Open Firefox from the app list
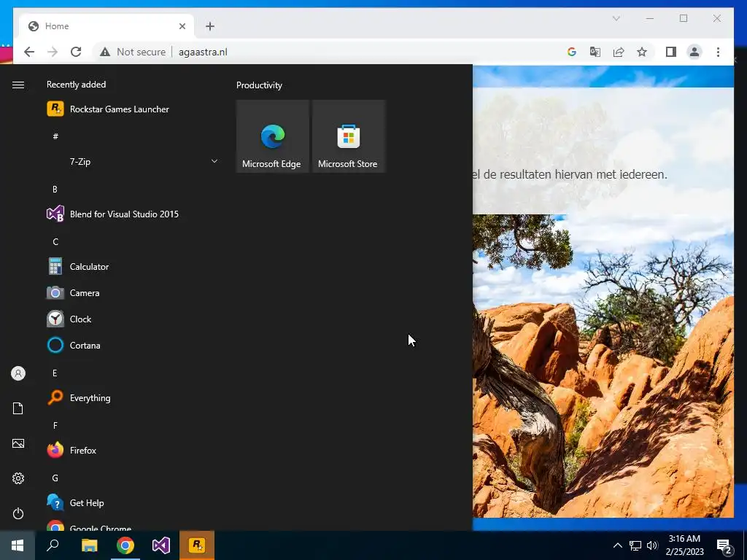The image size is (747, 560). [x=133, y=450]
